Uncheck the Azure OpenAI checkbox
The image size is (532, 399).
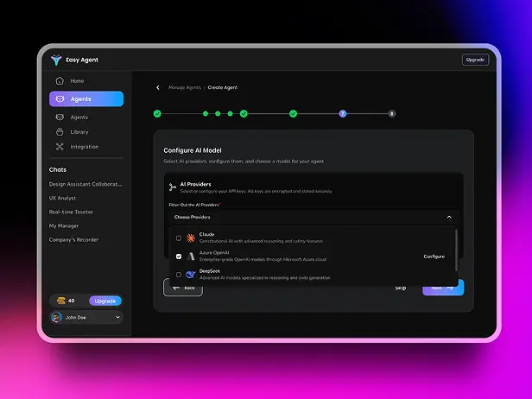(179, 256)
